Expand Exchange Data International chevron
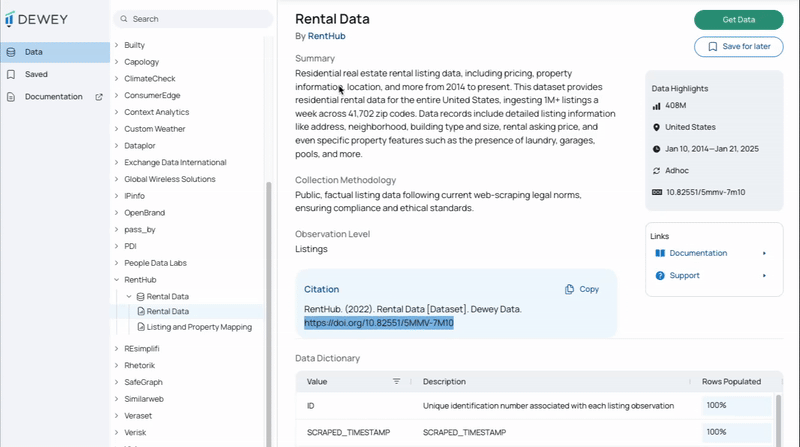The height and width of the screenshot is (447, 800). [116, 162]
